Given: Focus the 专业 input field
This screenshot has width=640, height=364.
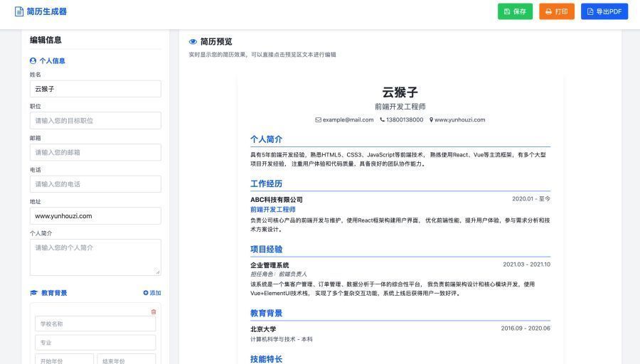Looking at the screenshot, I should tap(95, 343).
